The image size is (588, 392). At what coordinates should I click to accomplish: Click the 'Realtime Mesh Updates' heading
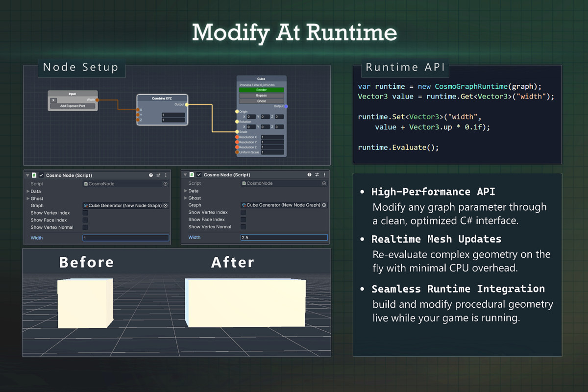coord(437,239)
